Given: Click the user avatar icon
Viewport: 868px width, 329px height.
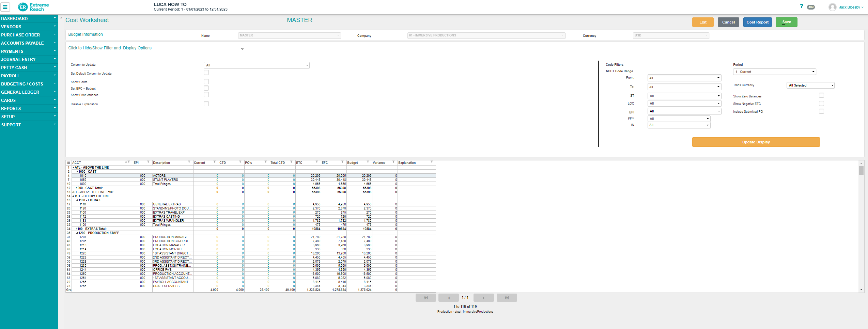Looking at the screenshot, I should click(832, 7).
